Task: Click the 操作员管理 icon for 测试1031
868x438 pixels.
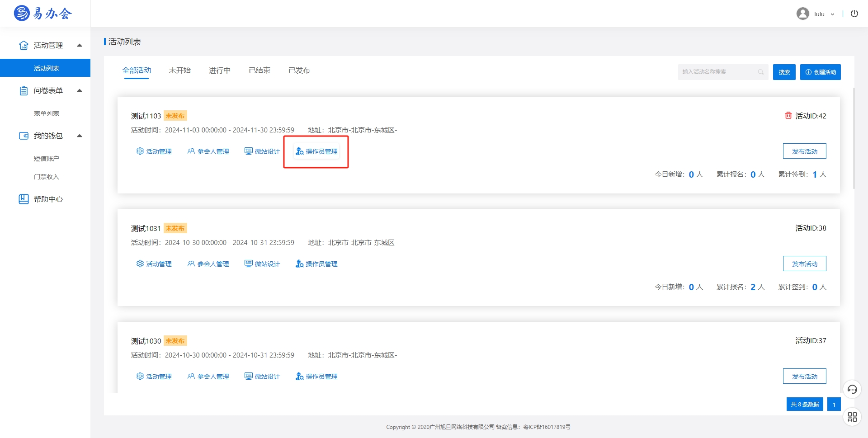Action: coord(299,264)
